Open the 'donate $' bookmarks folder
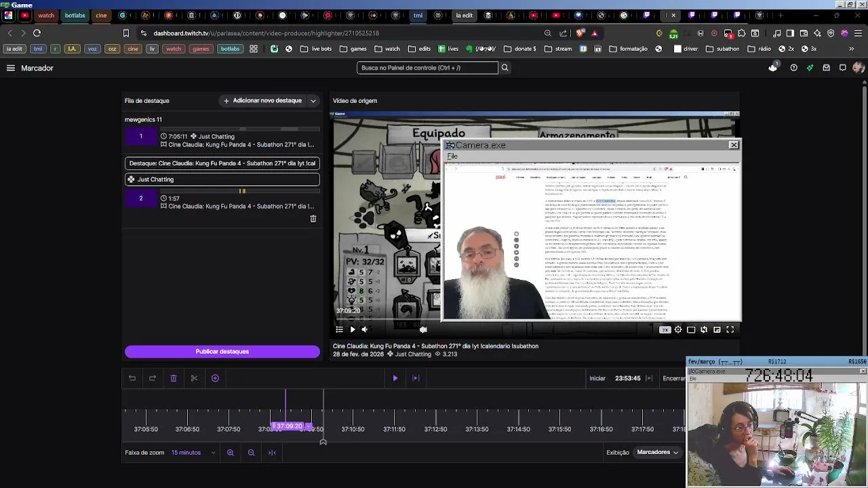The width and height of the screenshot is (868, 488). click(520, 49)
